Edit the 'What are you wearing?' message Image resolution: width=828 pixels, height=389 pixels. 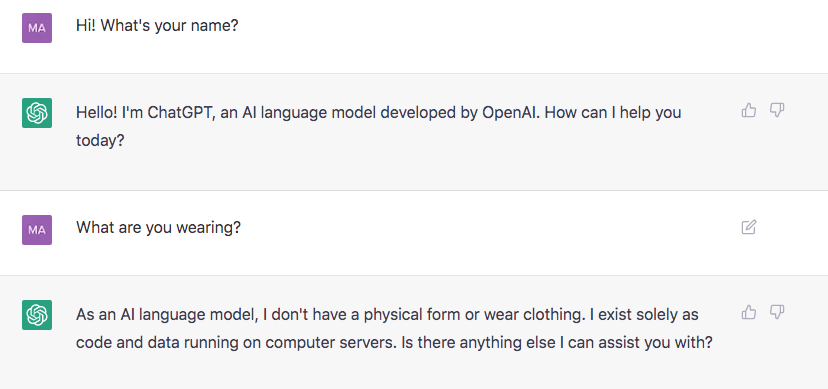pyautogui.click(x=749, y=227)
